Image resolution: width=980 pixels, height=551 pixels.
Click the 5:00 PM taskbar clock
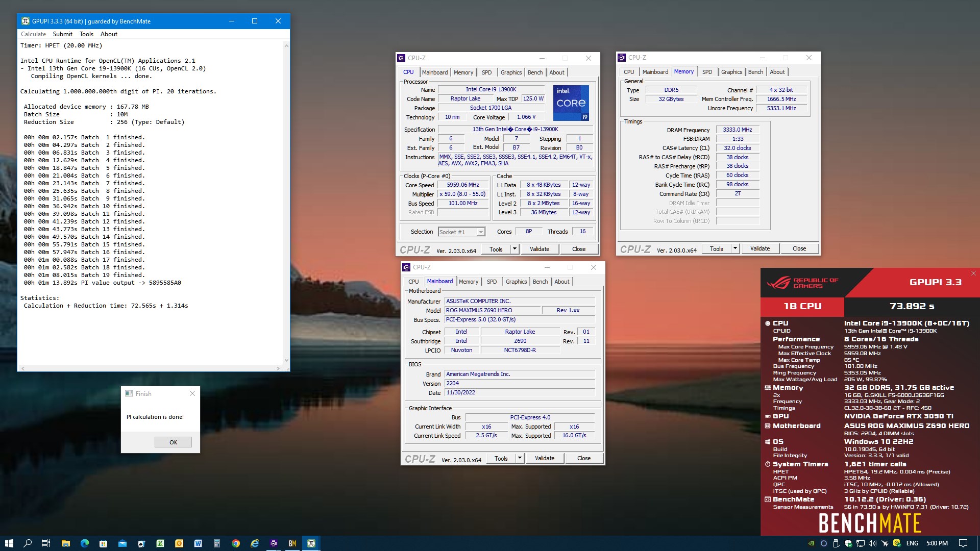tap(937, 543)
